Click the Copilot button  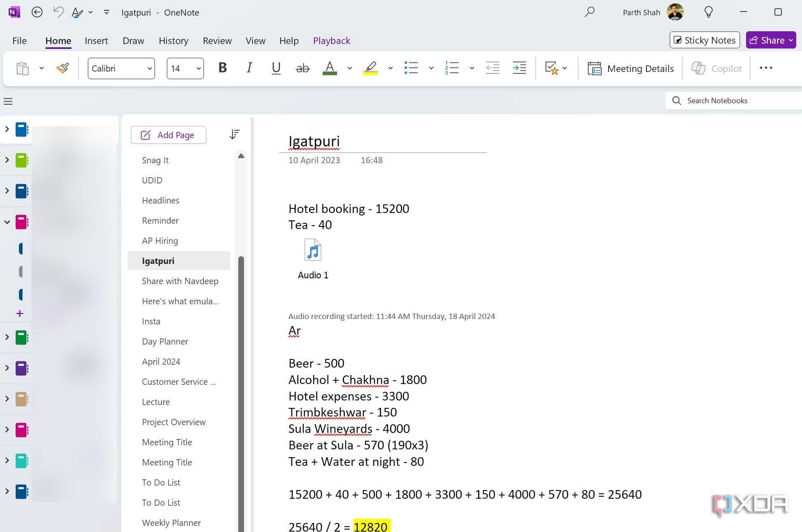[x=716, y=68]
